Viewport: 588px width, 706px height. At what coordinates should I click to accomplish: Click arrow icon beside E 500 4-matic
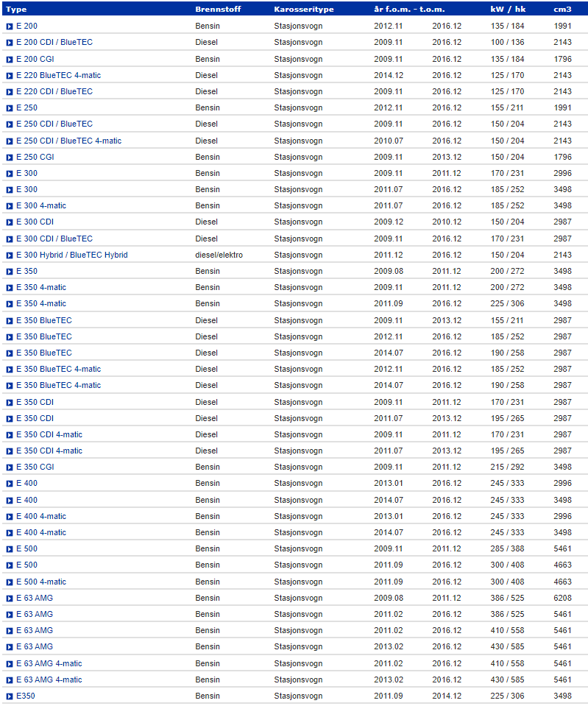coord(10,582)
